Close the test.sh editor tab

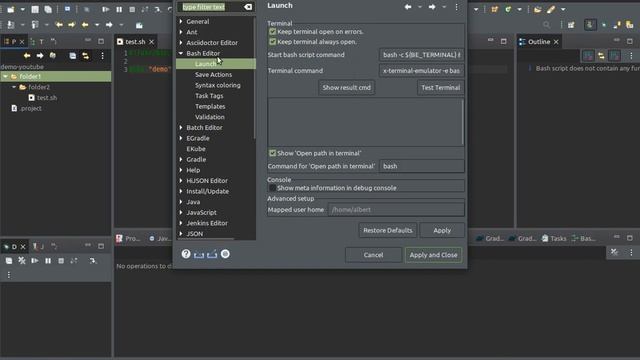point(151,42)
